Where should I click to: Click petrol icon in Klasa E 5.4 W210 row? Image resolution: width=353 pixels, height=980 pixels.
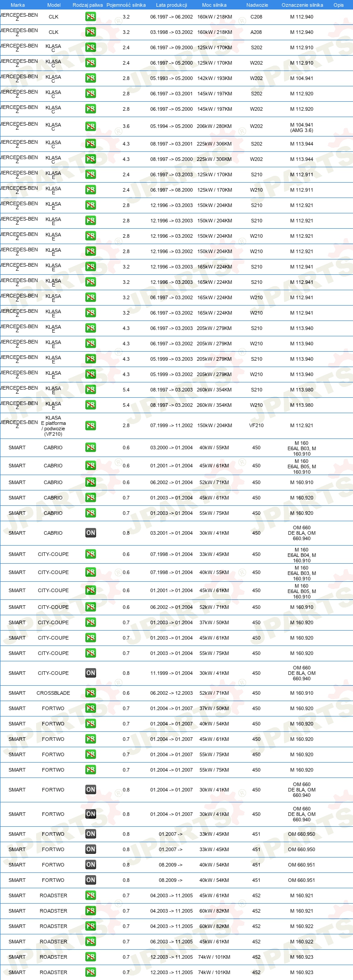(x=90, y=405)
